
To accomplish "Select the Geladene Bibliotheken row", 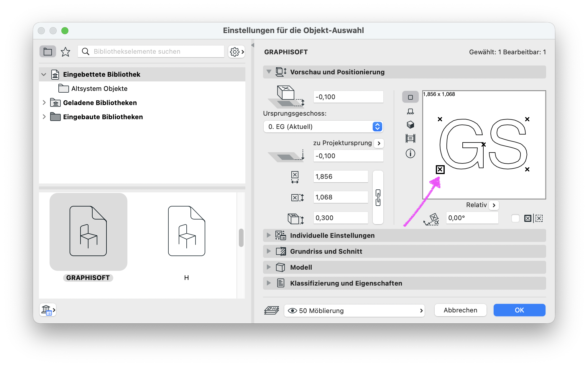I will point(142,103).
